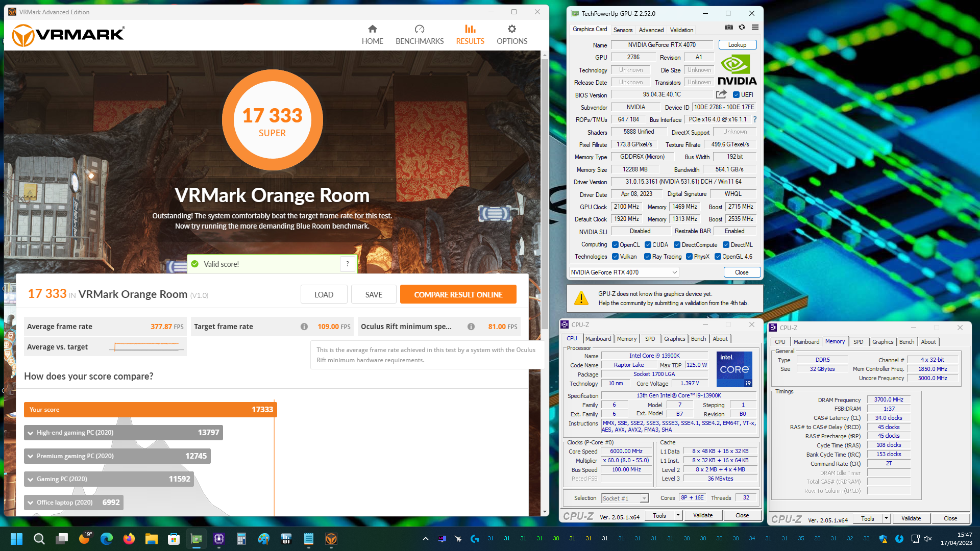Toggle Vulkan checkbox

click(x=616, y=257)
